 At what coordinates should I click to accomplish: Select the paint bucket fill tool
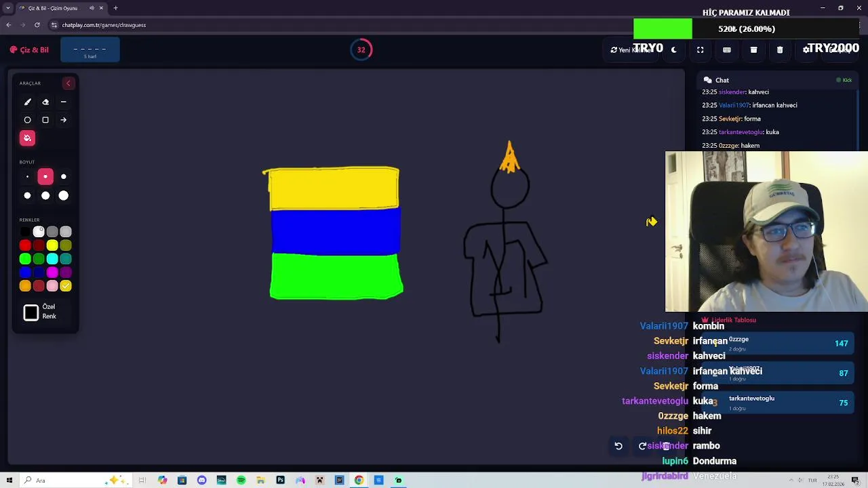(x=28, y=138)
